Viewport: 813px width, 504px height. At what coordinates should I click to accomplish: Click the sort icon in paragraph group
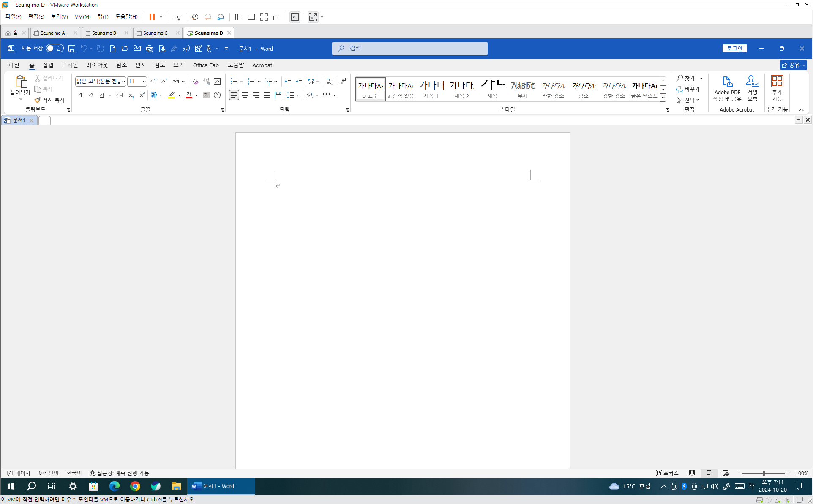point(330,81)
